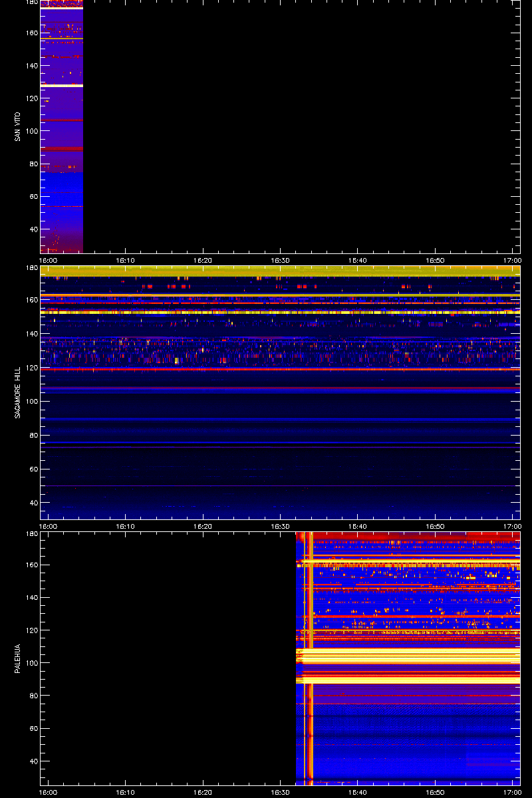Pick the 120 frequency tick on Palehua axis
532x798 pixels.
click(x=31, y=630)
